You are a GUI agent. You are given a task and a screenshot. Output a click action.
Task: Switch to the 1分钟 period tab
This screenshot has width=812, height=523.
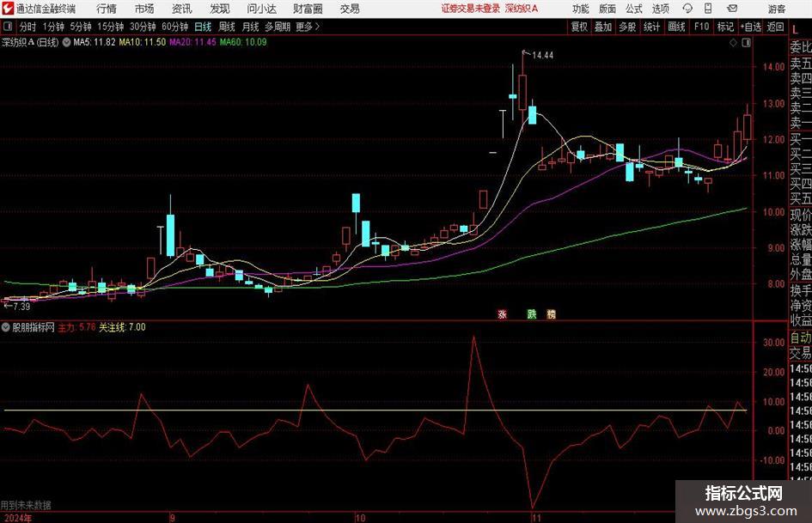point(53,27)
